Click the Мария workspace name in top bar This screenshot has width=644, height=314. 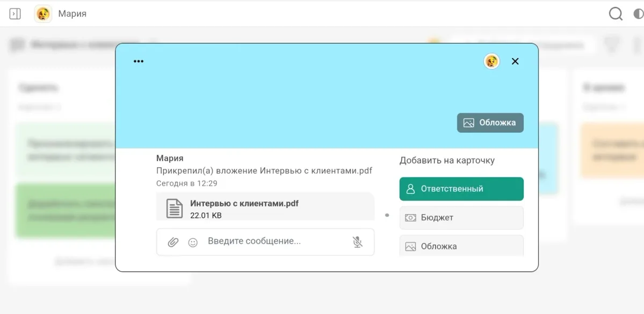point(72,14)
